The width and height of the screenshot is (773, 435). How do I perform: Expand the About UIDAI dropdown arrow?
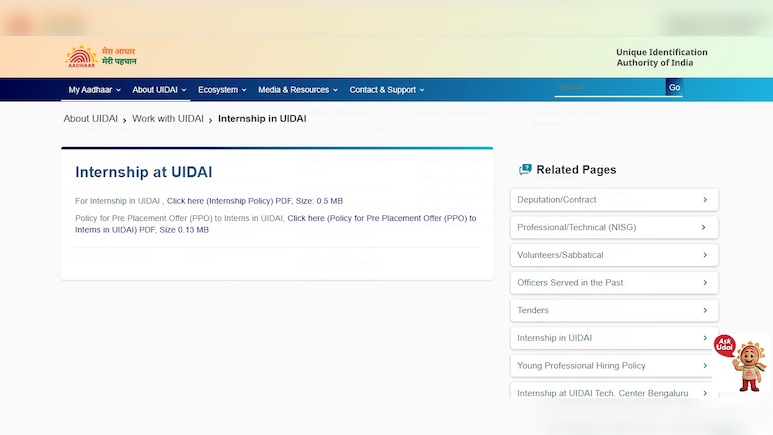[184, 90]
